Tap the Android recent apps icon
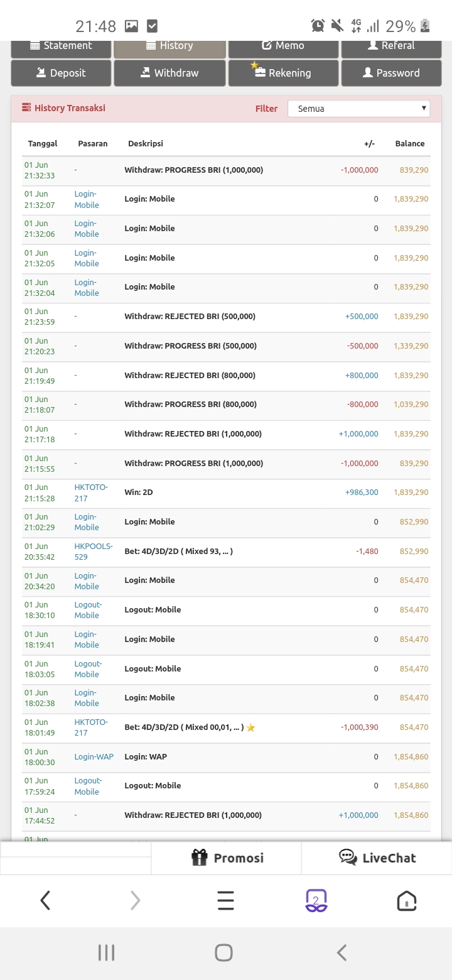Image resolution: width=452 pixels, height=980 pixels. pos(106,953)
